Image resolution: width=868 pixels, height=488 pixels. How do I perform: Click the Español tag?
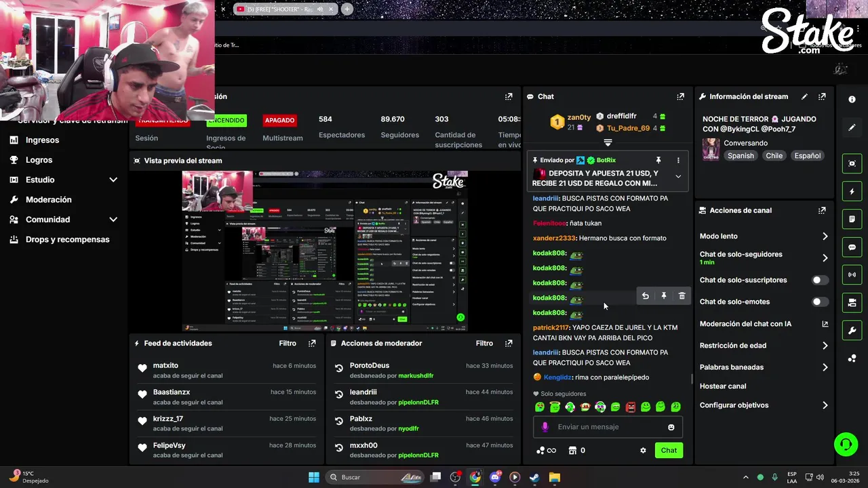click(x=807, y=156)
